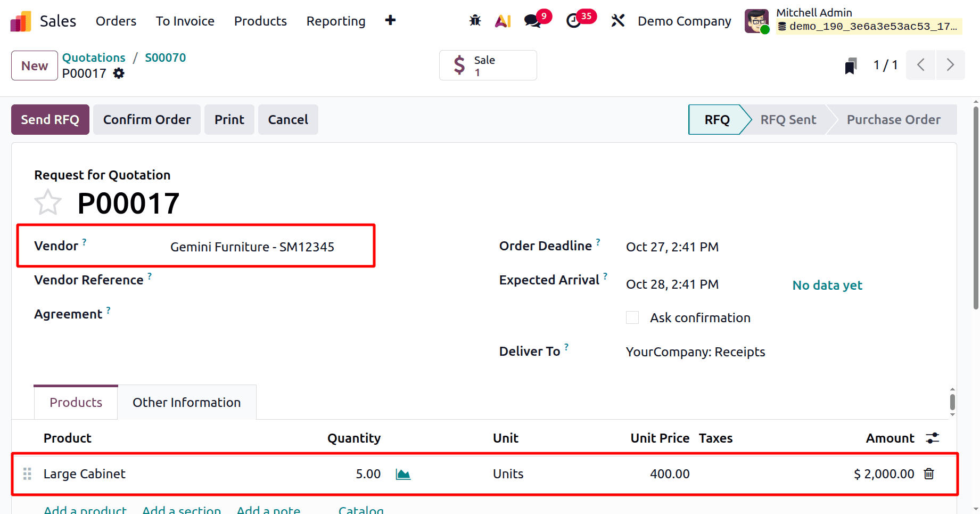Open the activities clock icon showing 35

574,21
